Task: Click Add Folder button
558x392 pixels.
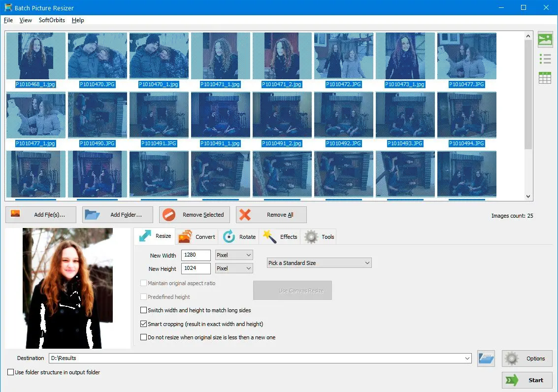Action: point(117,215)
